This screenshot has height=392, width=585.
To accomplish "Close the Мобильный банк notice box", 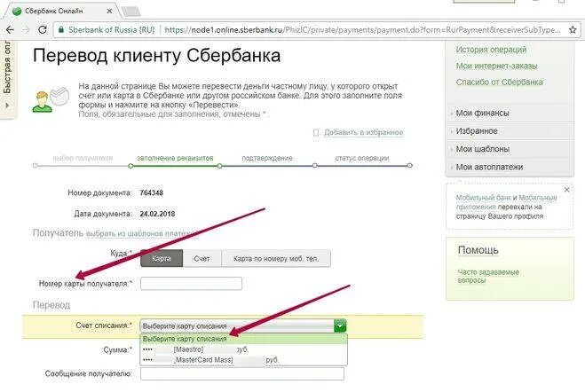I will coord(566,190).
